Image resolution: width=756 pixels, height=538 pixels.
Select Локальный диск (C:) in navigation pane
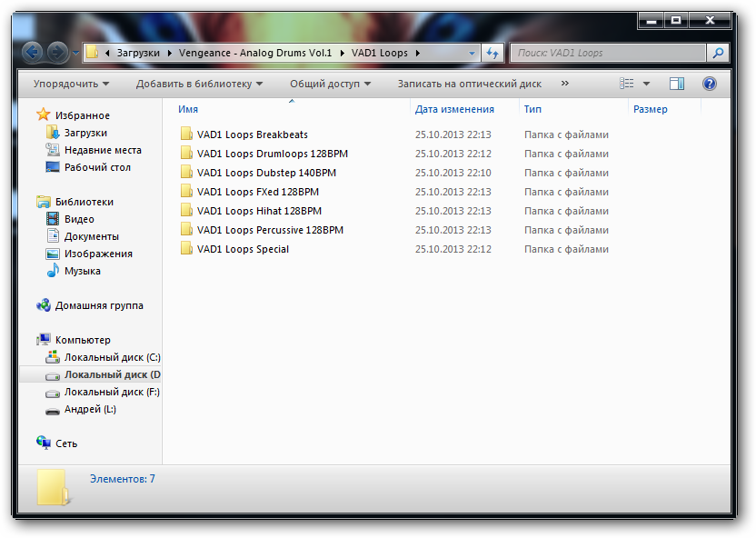point(111,357)
